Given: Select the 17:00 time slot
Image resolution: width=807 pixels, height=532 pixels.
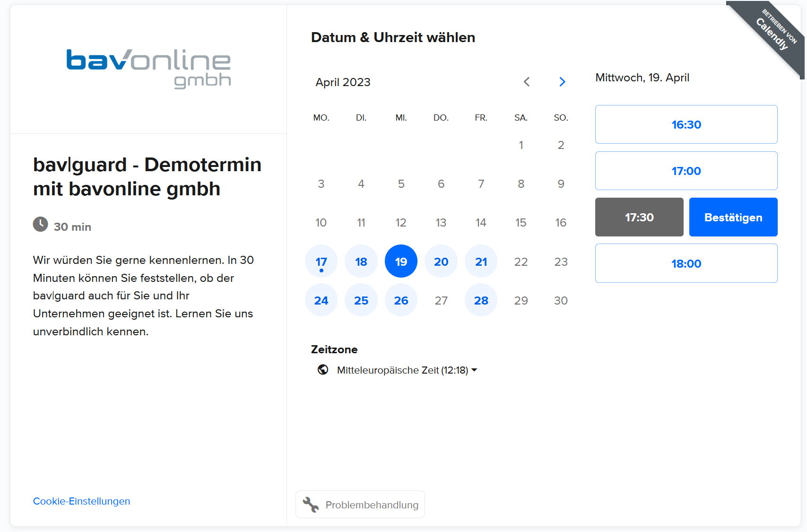Looking at the screenshot, I should pos(686,171).
